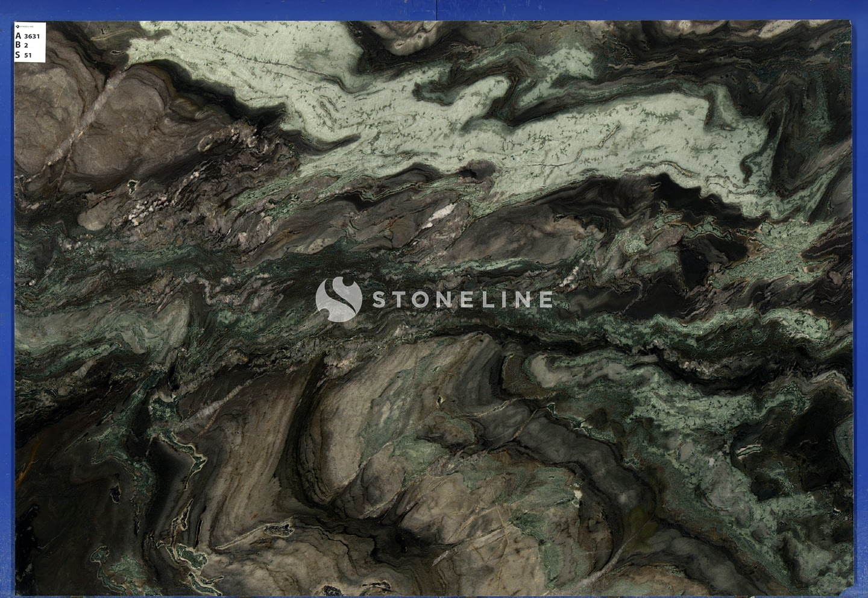Viewport: 868px width, 598px height.
Task: Click the blue border on the right side
Action: [x=861, y=301]
